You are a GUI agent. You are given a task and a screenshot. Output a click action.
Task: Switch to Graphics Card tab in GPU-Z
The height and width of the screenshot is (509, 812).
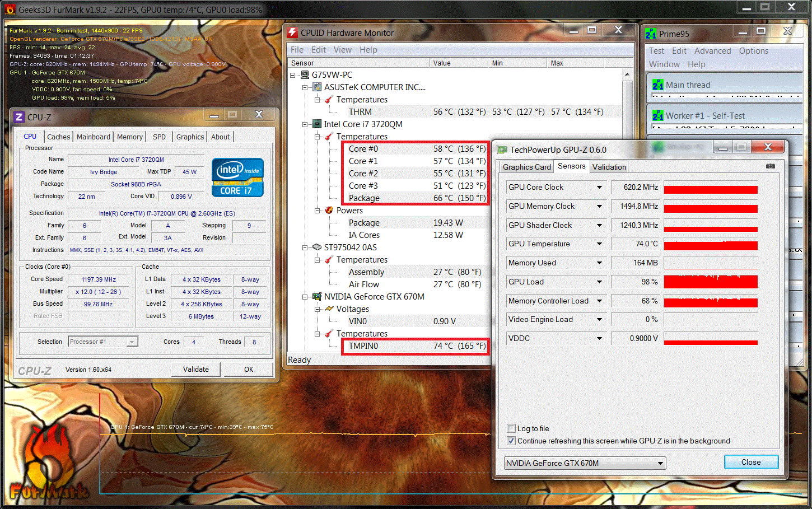coord(526,167)
